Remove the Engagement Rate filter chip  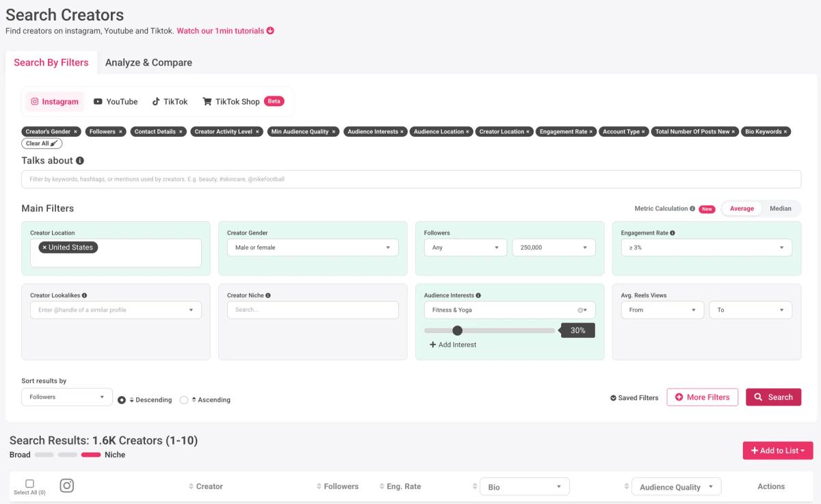click(591, 132)
